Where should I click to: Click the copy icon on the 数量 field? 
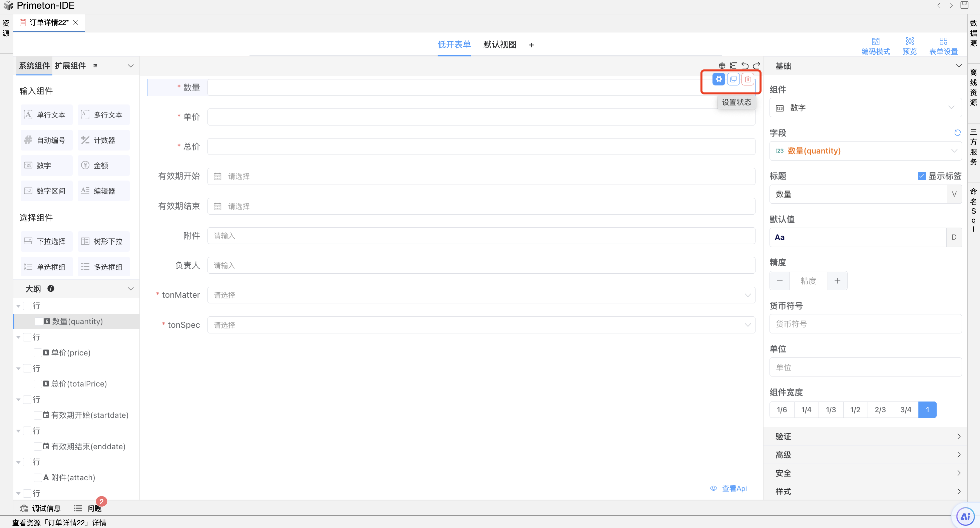(x=733, y=79)
